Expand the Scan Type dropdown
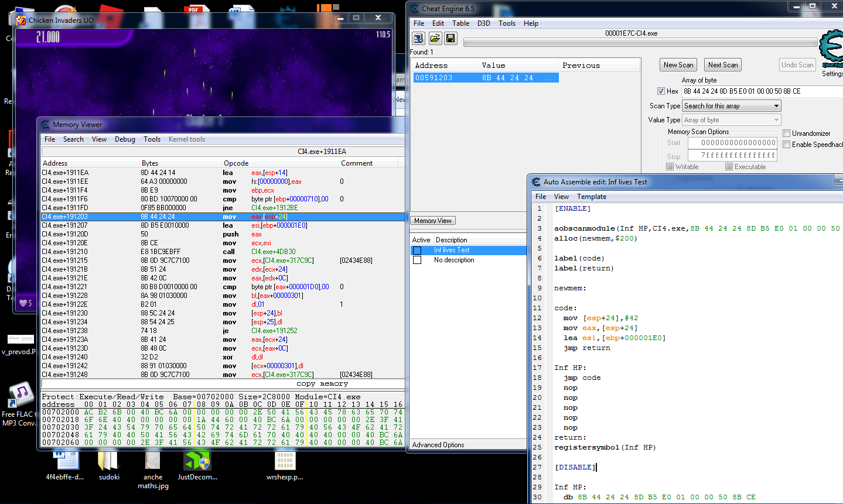Screen dimensions: 843x504 click(x=732, y=106)
